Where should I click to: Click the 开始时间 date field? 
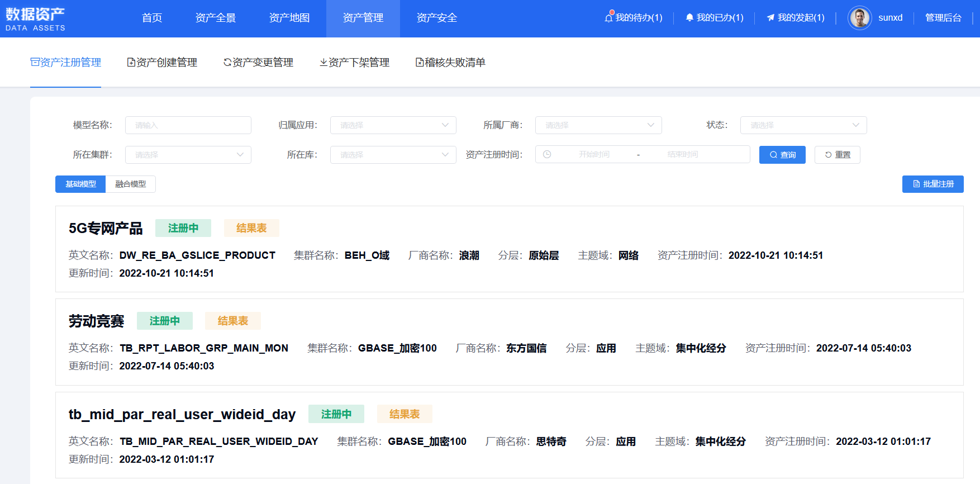coord(594,155)
